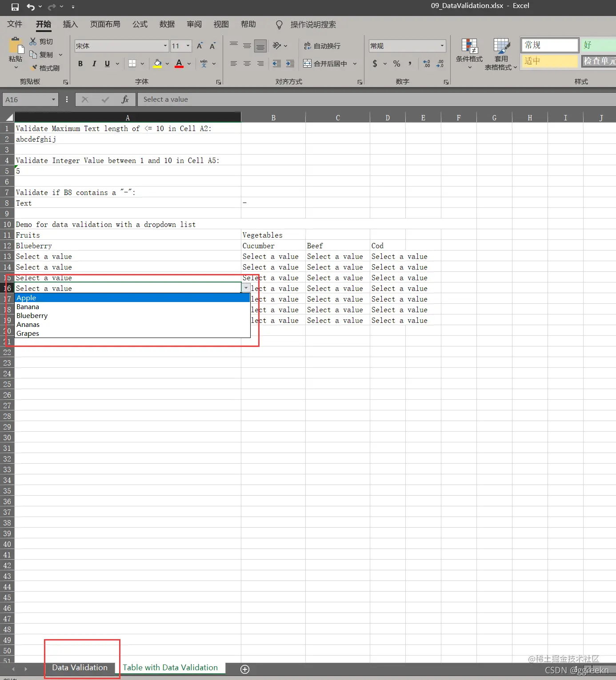Decrease indent icon
The image size is (616, 680).
(x=277, y=64)
